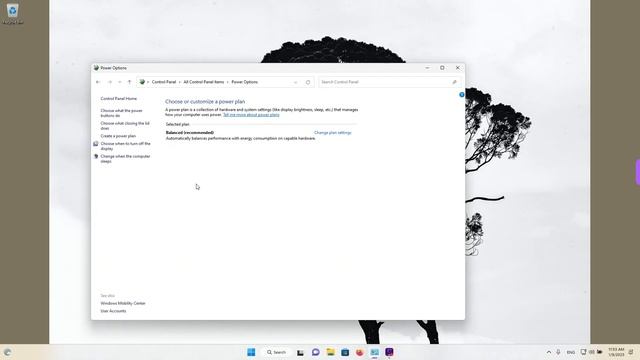This screenshot has width=640, height=360.
Task: Click the address bar Control Panel icon
Action: [x=142, y=82]
